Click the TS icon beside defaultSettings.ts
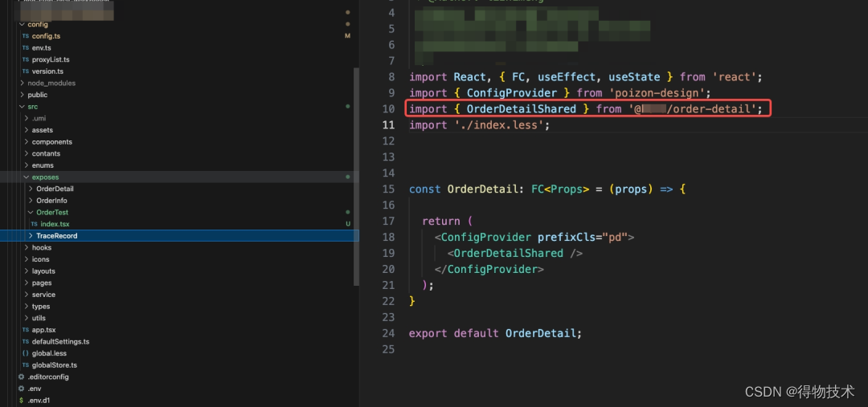Viewport: 868px width, 407px height. click(x=26, y=342)
